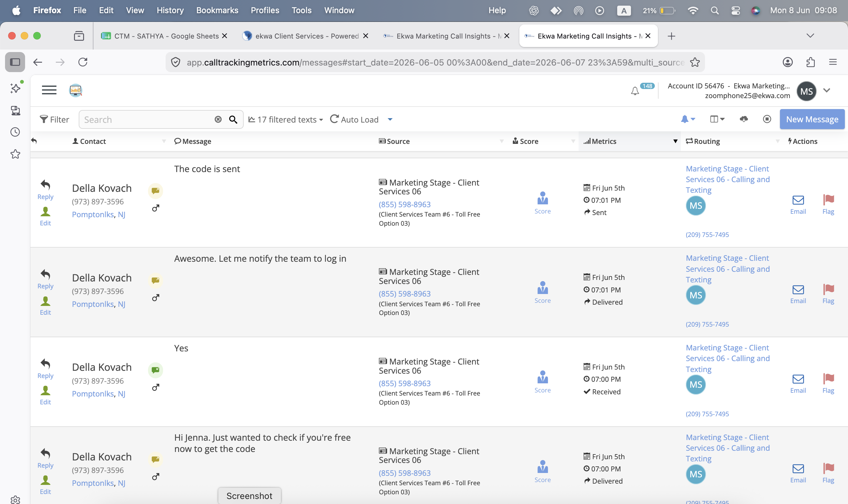Click the URL address bar

coord(435,62)
